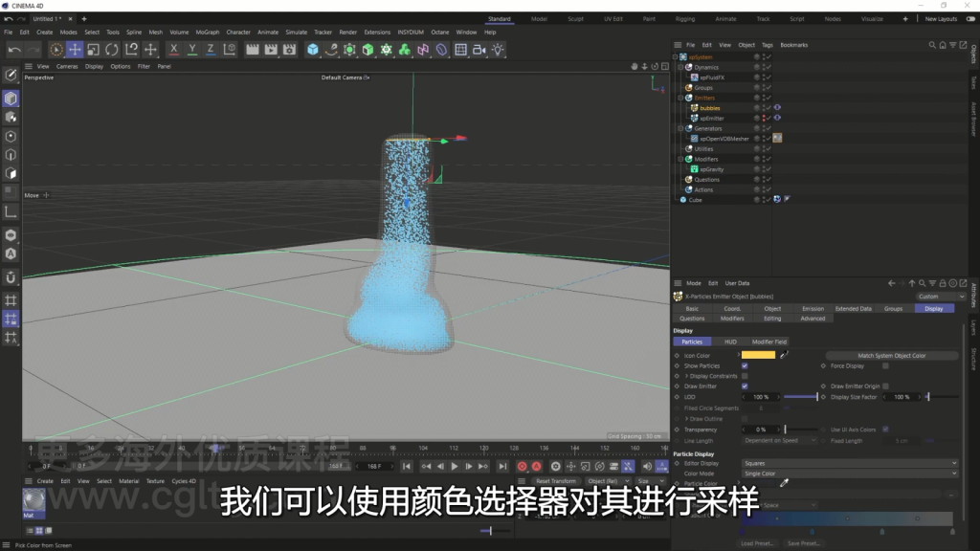
Task: Pick Particle Color with the eyedropper
Action: pos(785,483)
